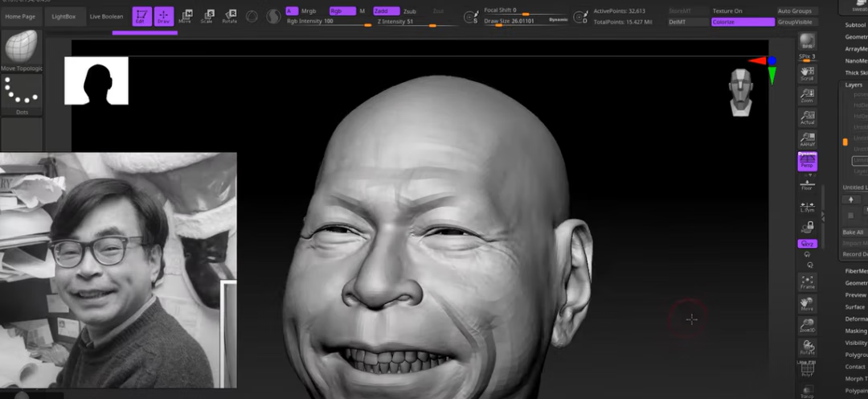Toggle the PolyF polyframe icon
This screenshot has width=868, height=399.
click(x=807, y=369)
